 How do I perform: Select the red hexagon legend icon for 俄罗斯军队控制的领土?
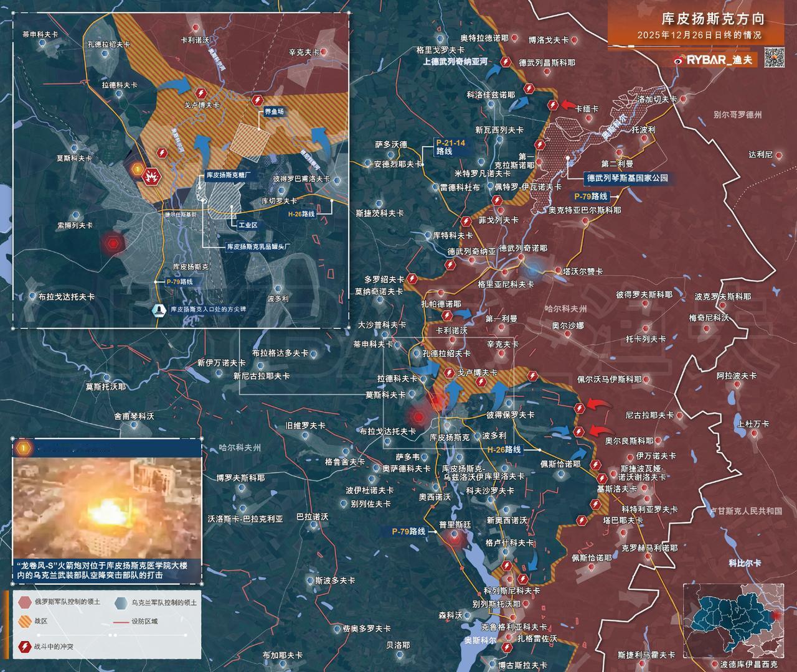pyautogui.click(x=24, y=602)
